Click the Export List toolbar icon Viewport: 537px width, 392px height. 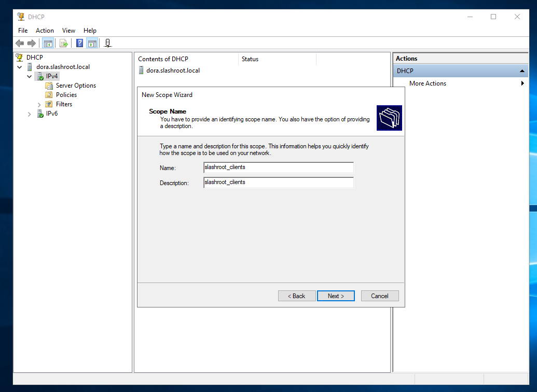coord(63,44)
